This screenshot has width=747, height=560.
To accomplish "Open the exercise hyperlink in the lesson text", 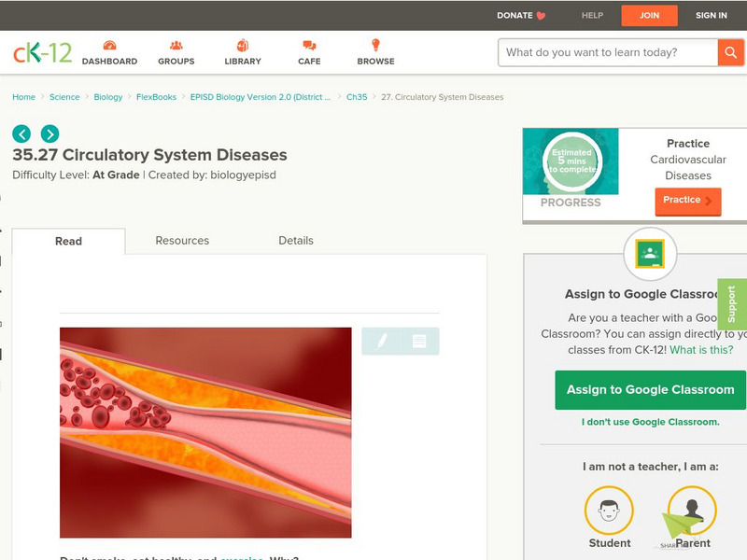I will pos(241,557).
